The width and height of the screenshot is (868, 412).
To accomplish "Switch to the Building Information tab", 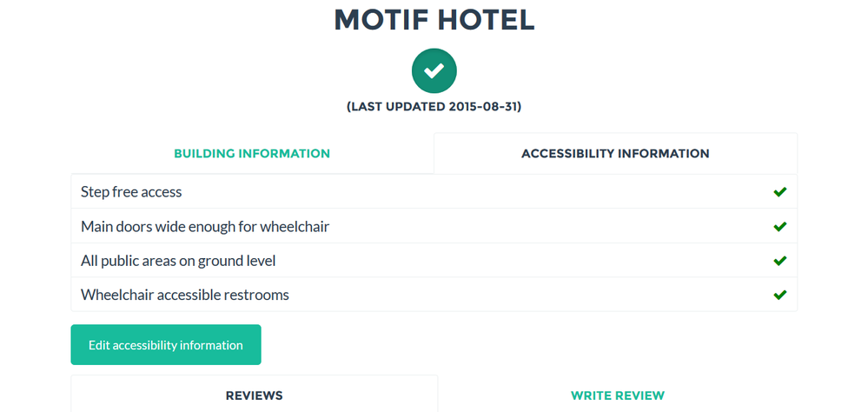I will click(252, 153).
